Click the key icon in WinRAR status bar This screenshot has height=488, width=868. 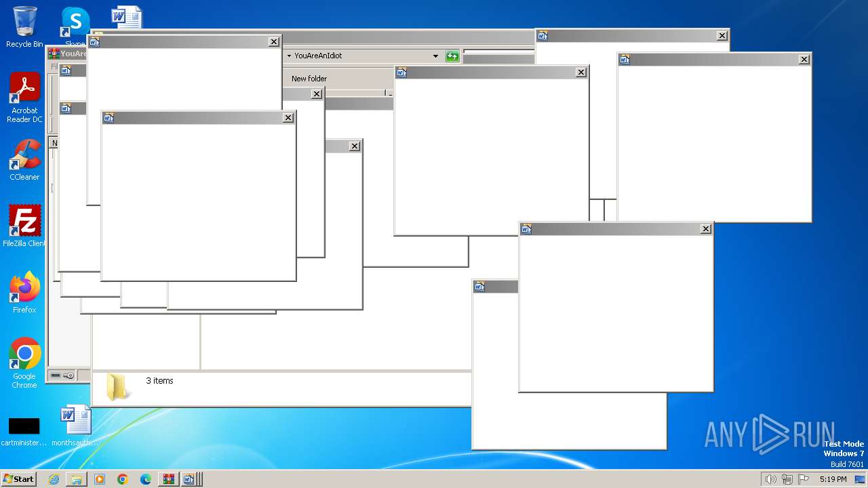click(x=68, y=375)
